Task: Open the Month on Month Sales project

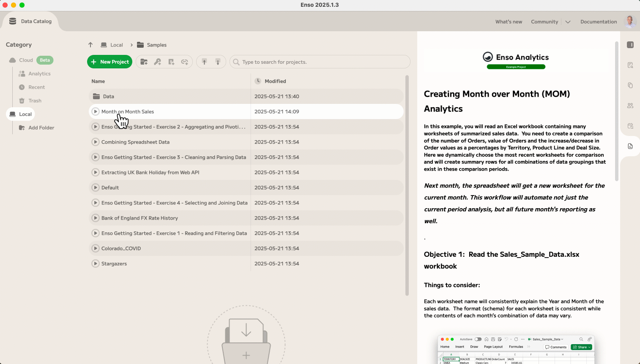Action: [x=128, y=112]
